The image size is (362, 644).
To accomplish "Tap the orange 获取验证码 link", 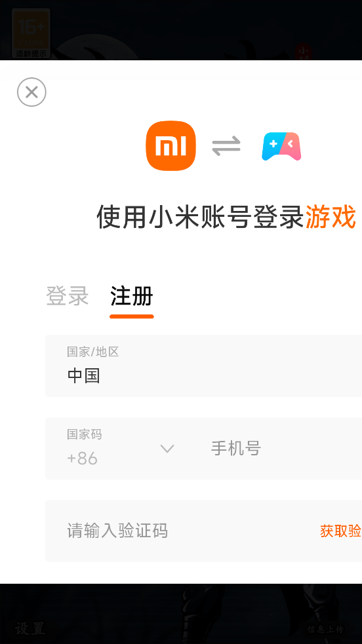I will coord(341,531).
